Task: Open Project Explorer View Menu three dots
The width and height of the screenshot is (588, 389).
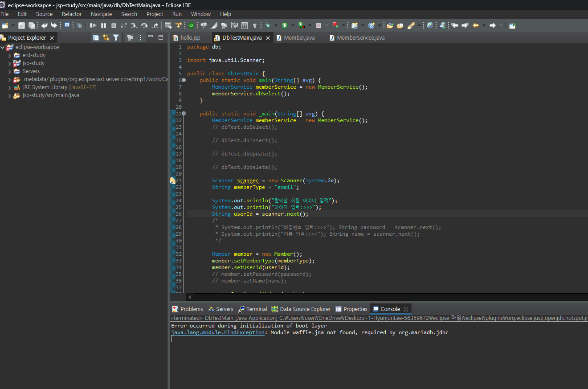Action: 140,37
